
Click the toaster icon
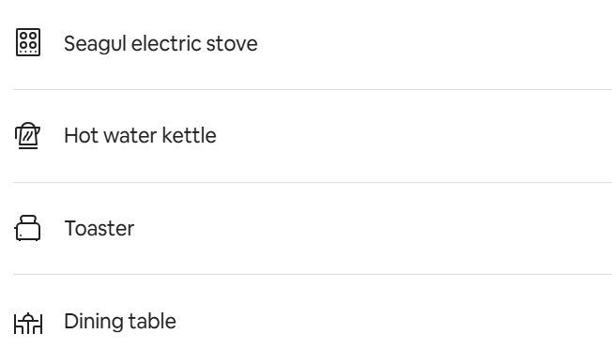click(27, 228)
